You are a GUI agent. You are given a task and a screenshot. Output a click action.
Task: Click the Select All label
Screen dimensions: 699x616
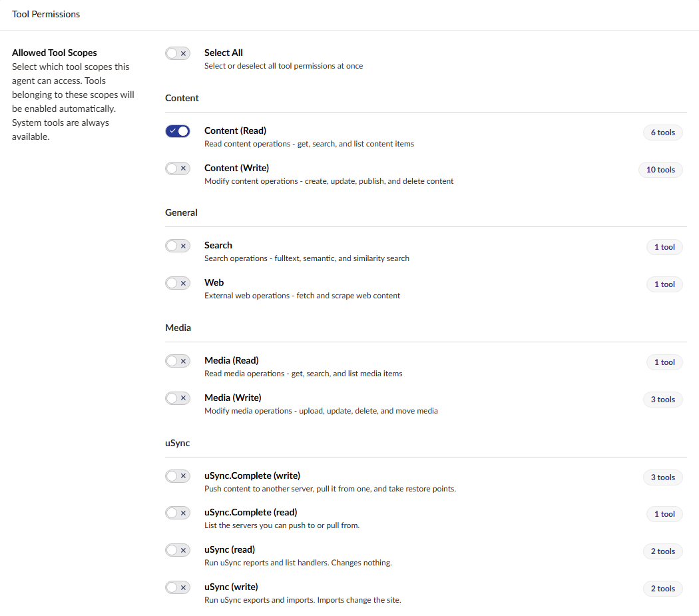tap(223, 53)
